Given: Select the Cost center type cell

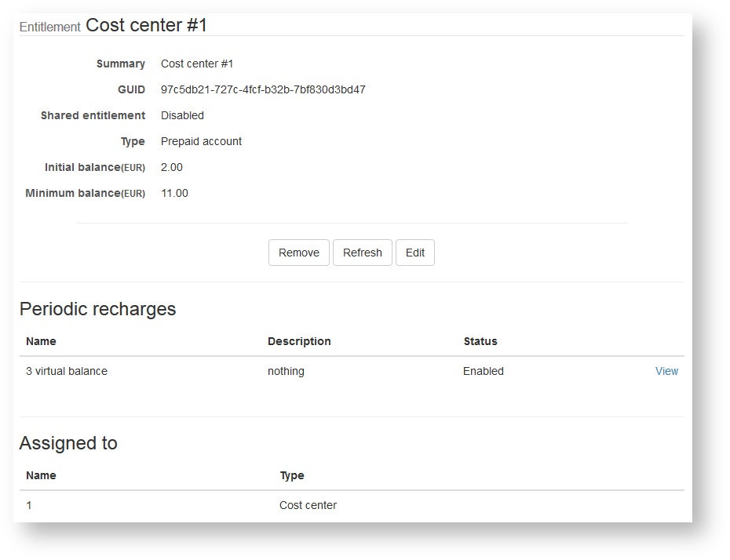Looking at the screenshot, I should pos(308,505).
